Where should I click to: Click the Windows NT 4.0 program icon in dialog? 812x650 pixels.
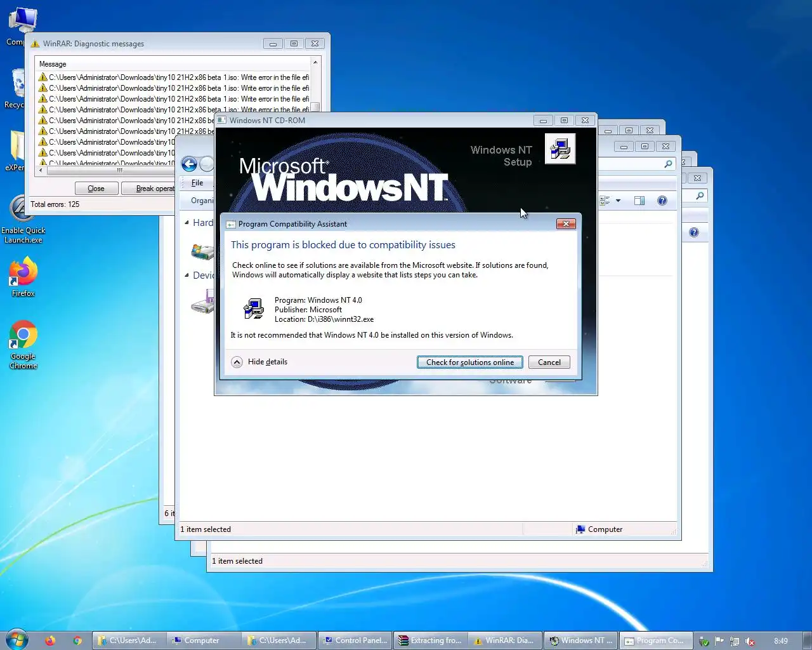254,308
